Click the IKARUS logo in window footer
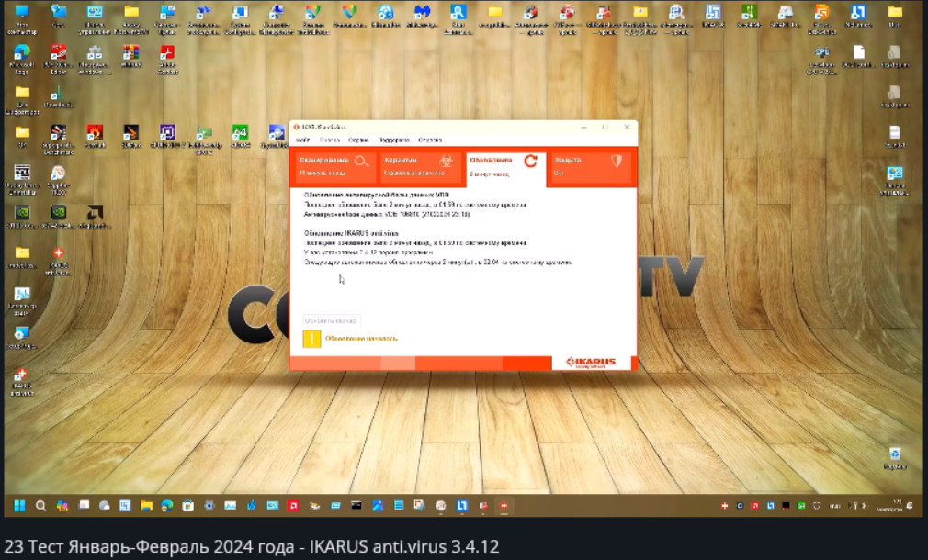The height and width of the screenshot is (560, 928). pyautogui.click(x=591, y=363)
